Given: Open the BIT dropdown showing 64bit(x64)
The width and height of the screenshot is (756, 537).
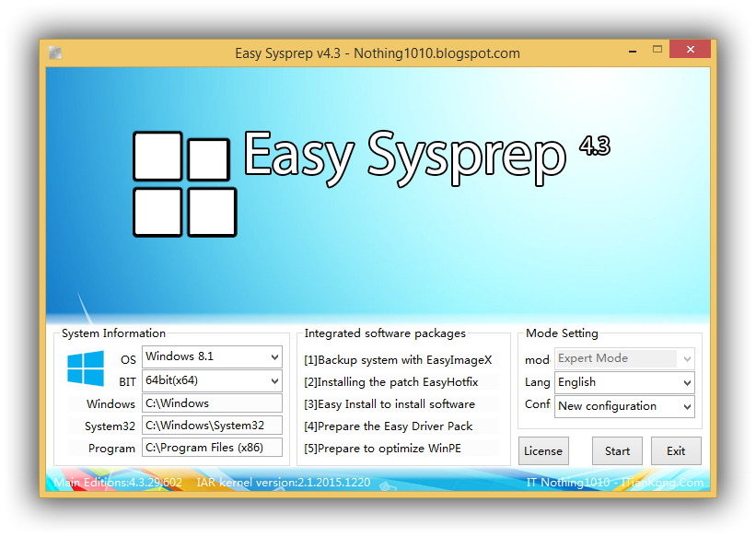Looking at the screenshot, I should click(212, 380).
